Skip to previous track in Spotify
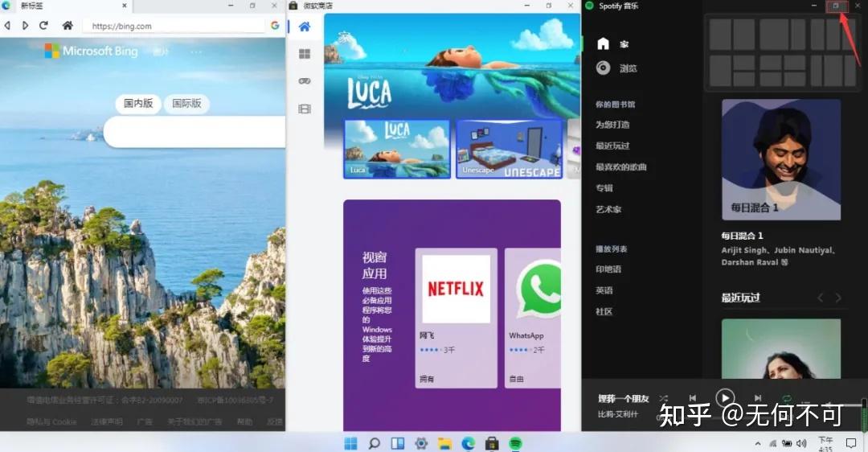This screenshot has width=868, height=452. [693, 398]
